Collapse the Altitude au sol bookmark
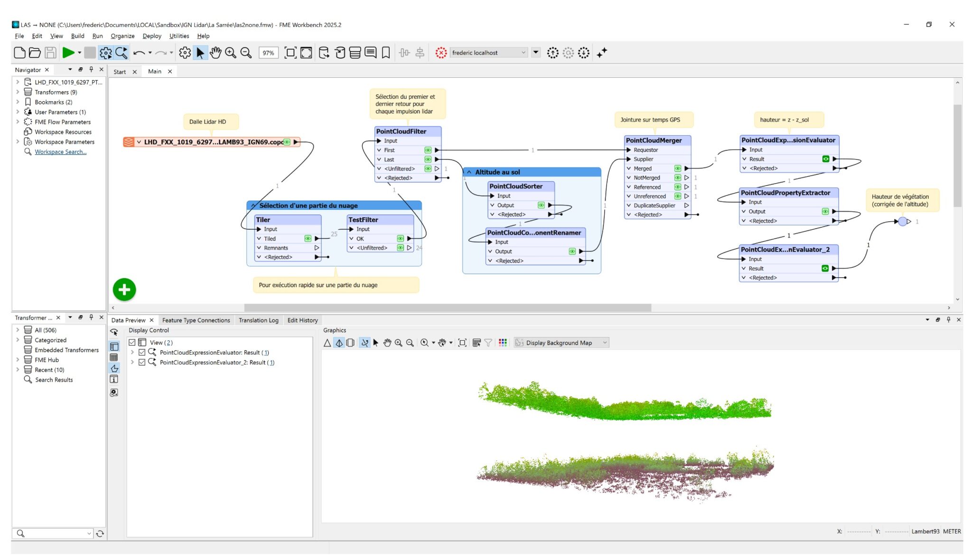Image resolution: width=972 pixels, height=560 pixels. click(x=469, y=172)
